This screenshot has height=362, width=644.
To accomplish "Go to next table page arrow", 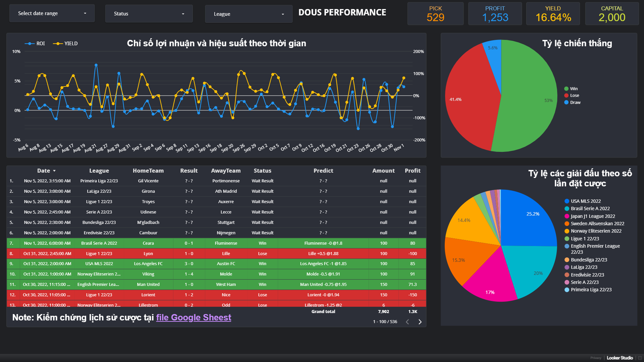I will [x=420, y=322].
